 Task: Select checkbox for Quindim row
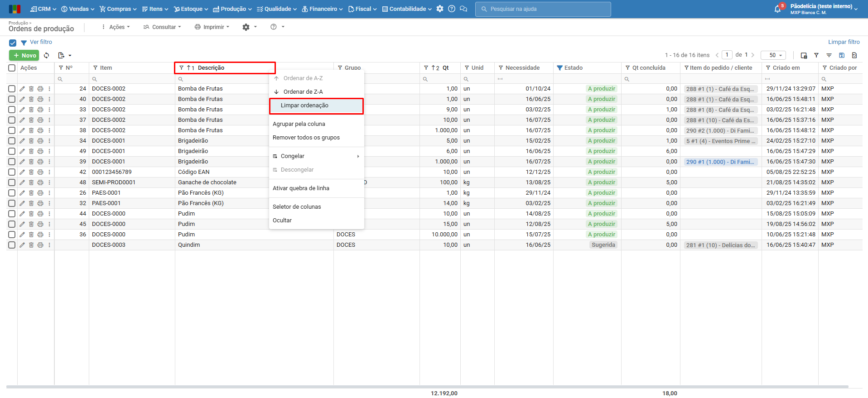(x=12, y=245)
